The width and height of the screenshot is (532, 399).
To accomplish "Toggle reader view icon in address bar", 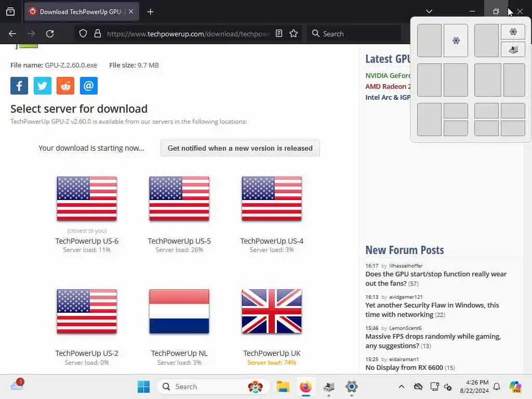I will (279, 34).
